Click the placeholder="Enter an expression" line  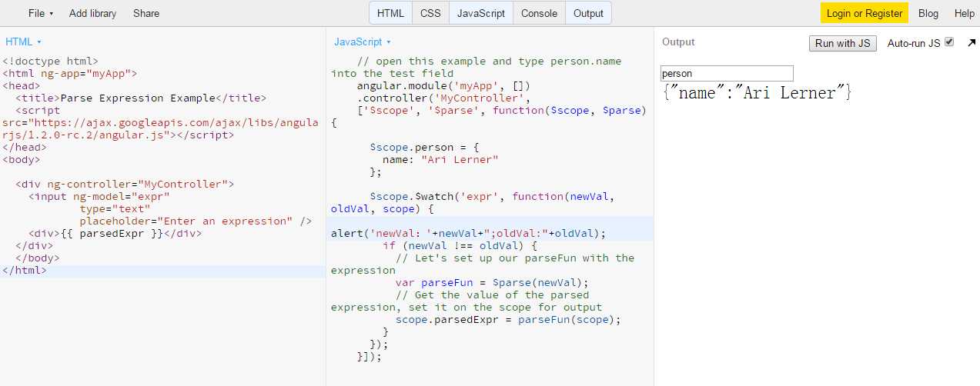tap(196, 221)
